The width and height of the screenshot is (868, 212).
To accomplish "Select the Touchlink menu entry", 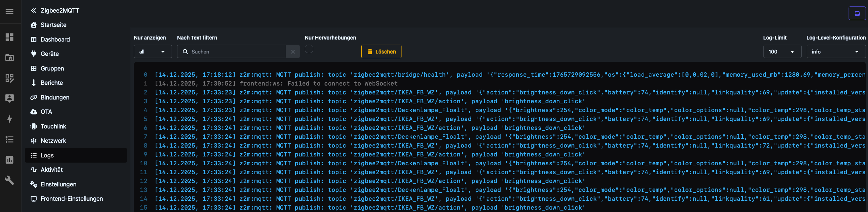I will 53,126.
